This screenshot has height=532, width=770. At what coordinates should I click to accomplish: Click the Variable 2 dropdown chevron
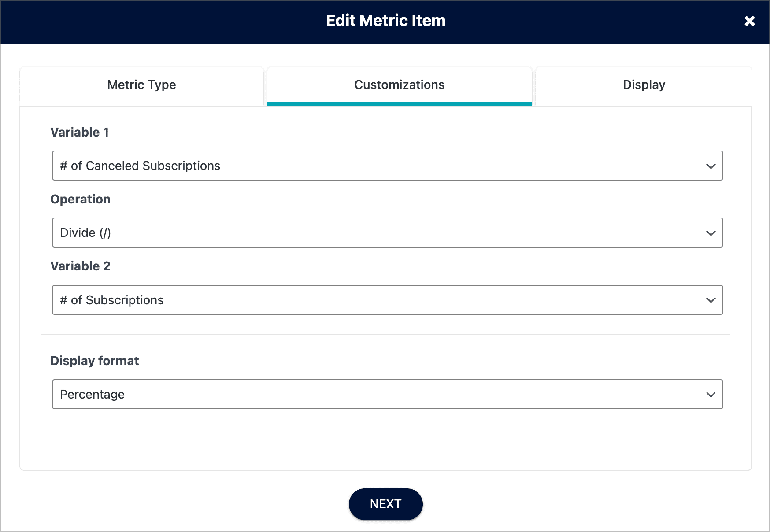pyautogui.click(x=711, y=300)
